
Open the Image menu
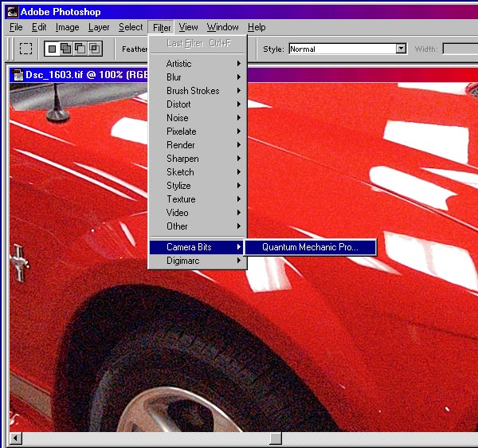click(x=68, y=27)
